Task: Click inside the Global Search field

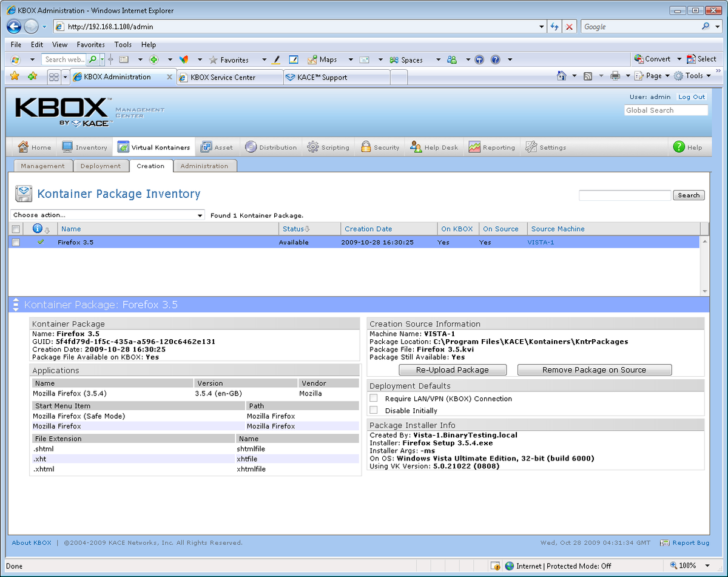Action: pyautogui.click(x=666, y=110)
